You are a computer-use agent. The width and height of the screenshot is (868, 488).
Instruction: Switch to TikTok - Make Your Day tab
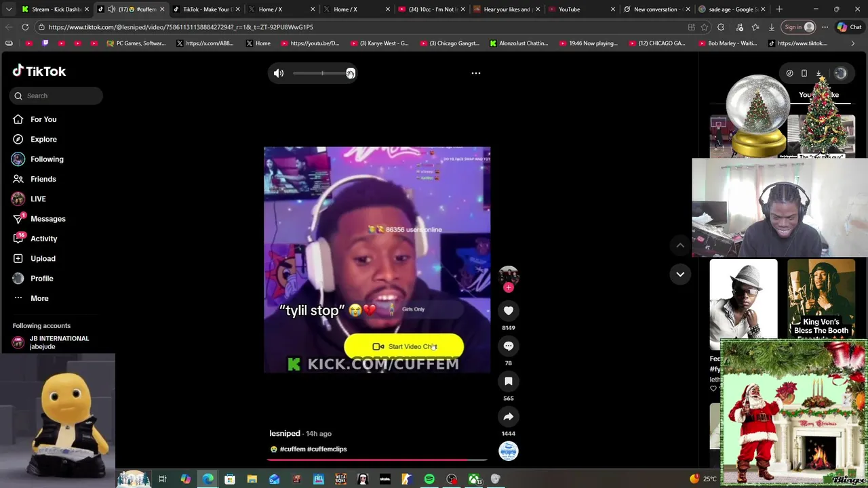pos(205,9)
